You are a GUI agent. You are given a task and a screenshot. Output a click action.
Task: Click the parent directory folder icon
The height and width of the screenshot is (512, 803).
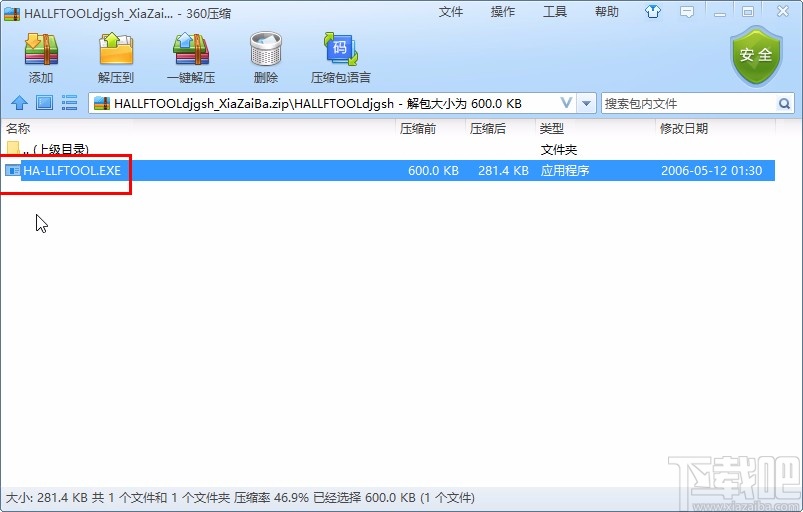pos(13,149)
